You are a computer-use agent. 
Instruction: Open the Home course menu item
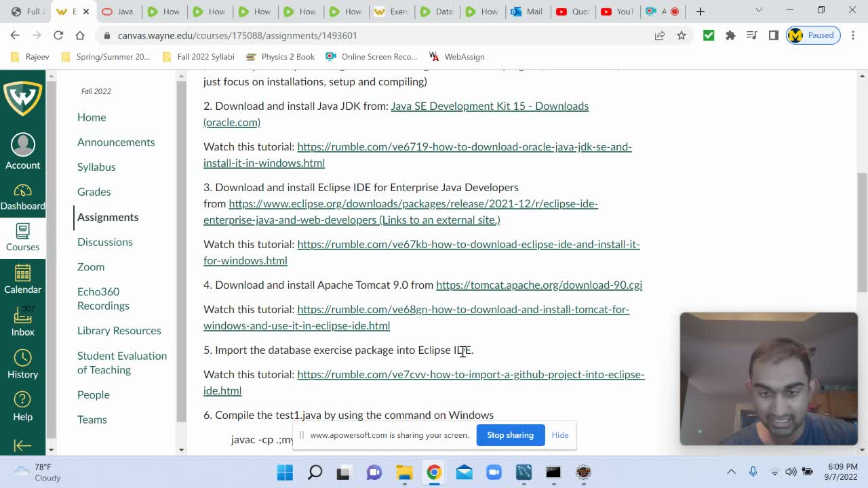click(x=92, y=117)
